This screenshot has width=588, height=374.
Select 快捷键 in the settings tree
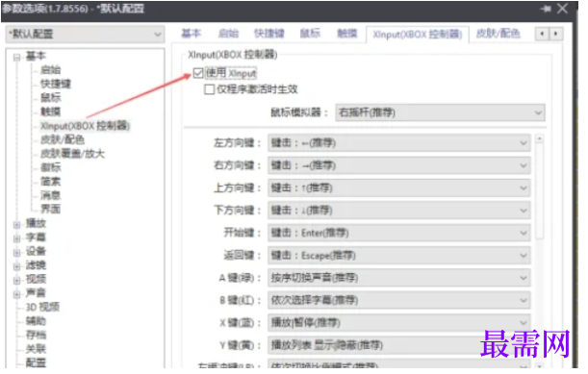[56, 84]
